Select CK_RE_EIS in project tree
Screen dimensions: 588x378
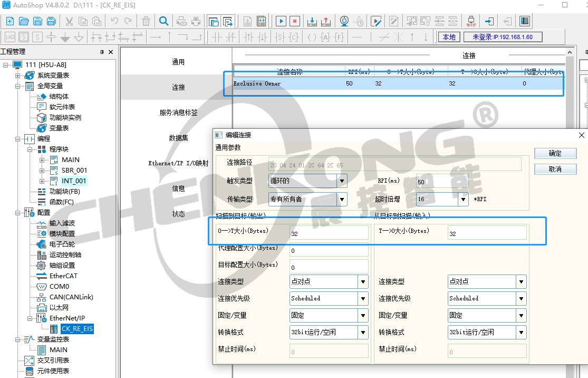pos(77,329)
